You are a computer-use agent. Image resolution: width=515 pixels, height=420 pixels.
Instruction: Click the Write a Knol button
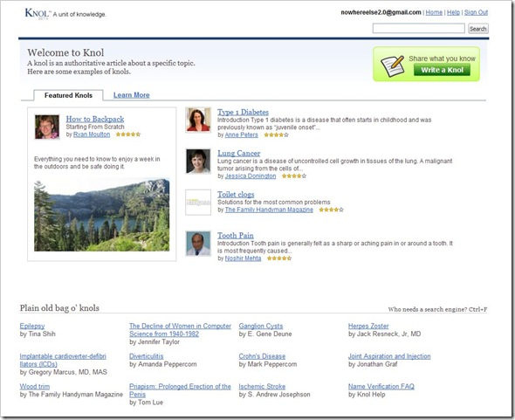tap(442, 70)
